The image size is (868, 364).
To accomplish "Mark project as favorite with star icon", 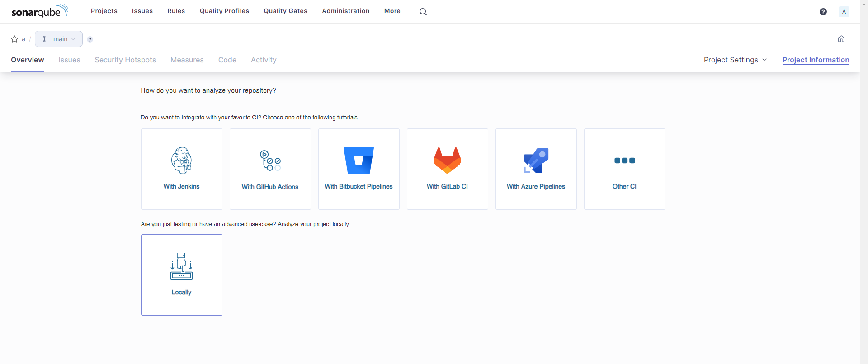I will click(x=14, y=39).
